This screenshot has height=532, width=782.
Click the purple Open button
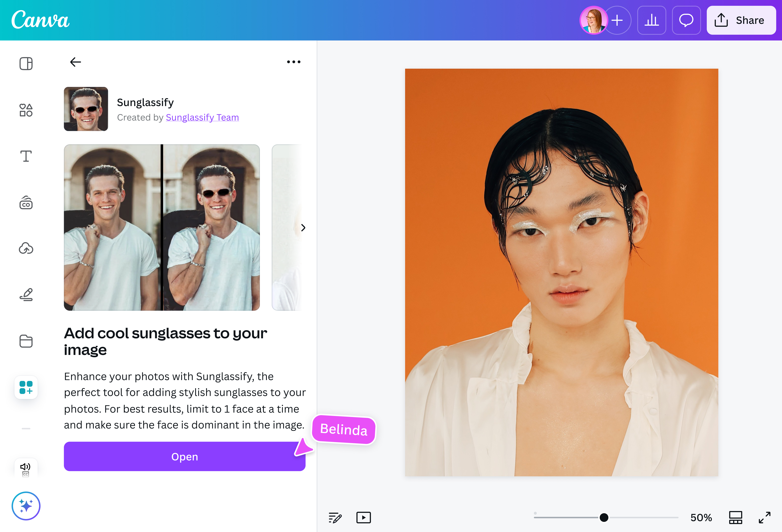(185, 456)
